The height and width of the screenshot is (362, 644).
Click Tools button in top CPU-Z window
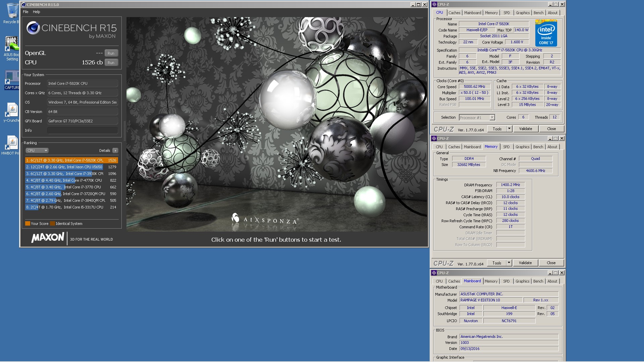(x=497, y=129)
